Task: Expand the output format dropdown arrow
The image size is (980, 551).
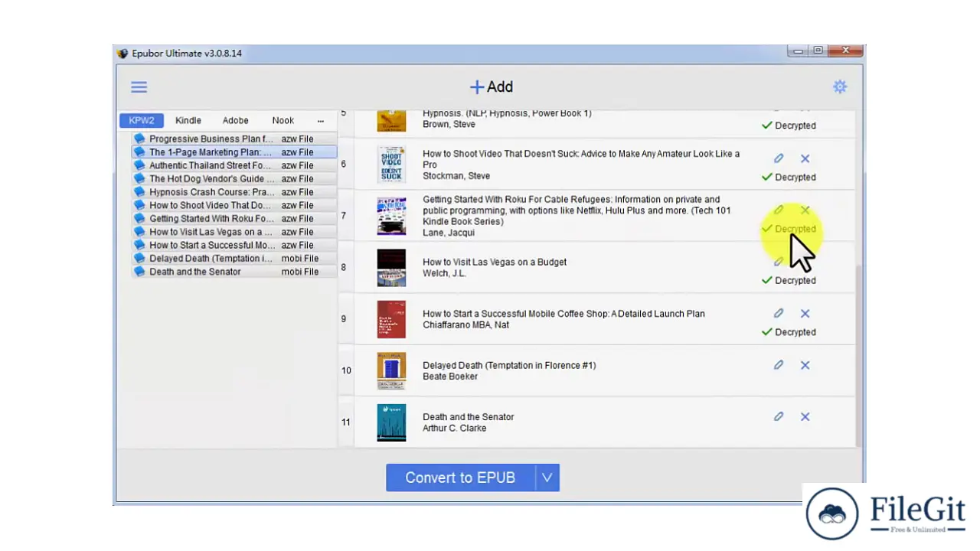Action: point(547,478)
